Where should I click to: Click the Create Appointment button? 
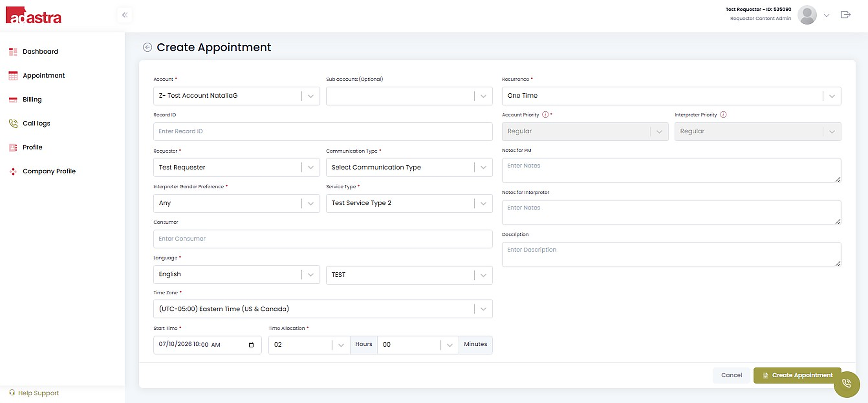coord(797,375)
